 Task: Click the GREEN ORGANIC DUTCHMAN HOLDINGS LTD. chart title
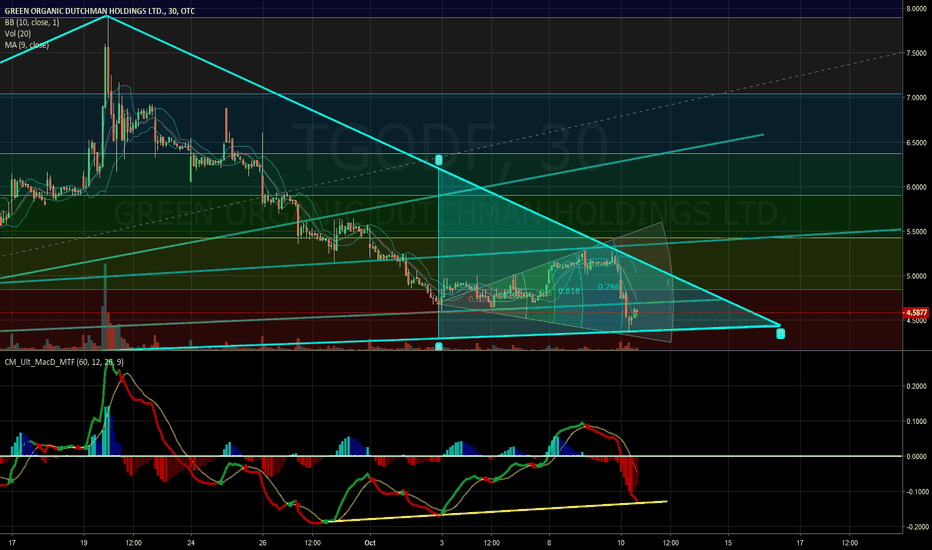coord(99,11)
